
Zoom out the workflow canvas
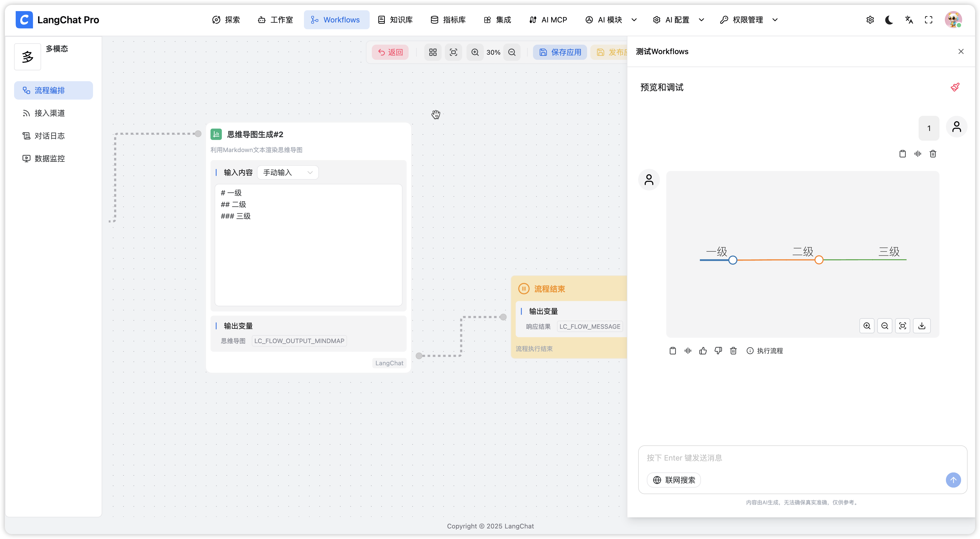(512, 52)
